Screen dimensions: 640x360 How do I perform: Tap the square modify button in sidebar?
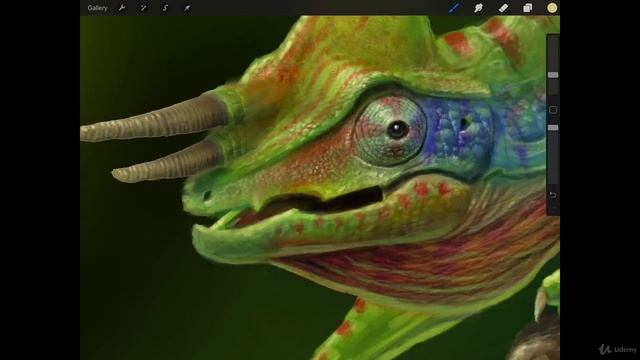pyautogui.click(x=553, y=110)
